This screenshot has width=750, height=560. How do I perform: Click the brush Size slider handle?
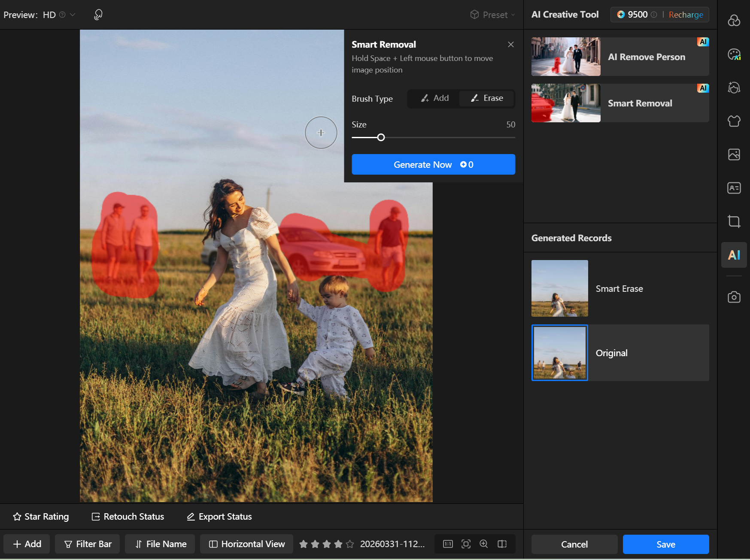[381, 138]
